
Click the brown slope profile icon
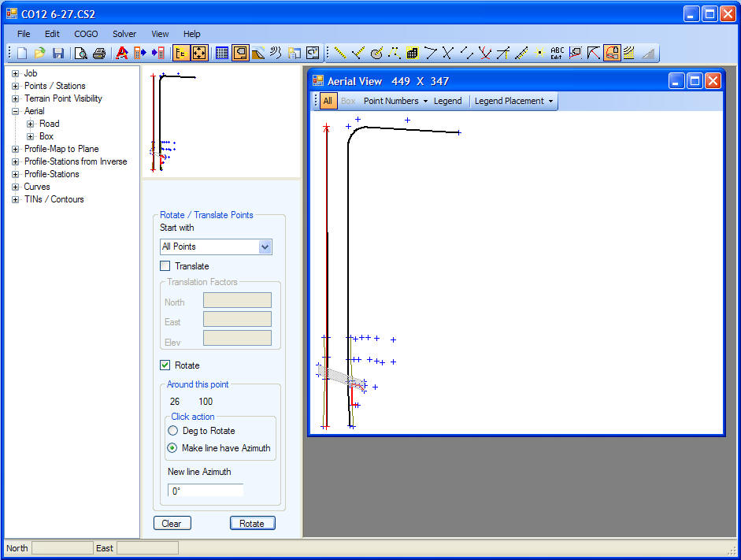pyautogui.click(x=258, y=53)
